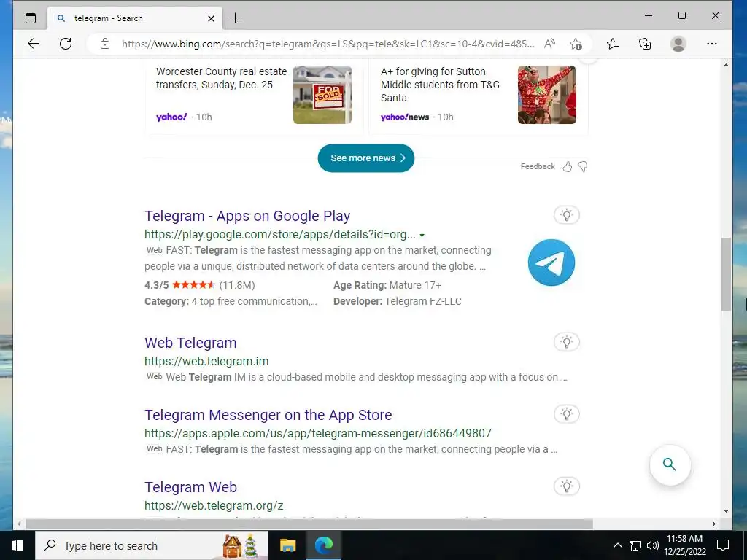Click Microsoft Edge taskbar icon
The height and width of the screenshot is (560, 747).
pos(323,545)
